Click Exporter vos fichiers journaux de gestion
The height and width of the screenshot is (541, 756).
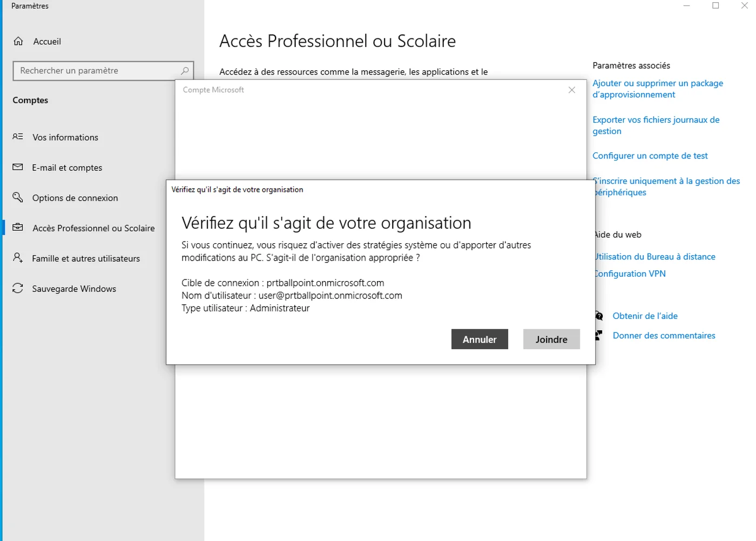[x=656, y=125]
